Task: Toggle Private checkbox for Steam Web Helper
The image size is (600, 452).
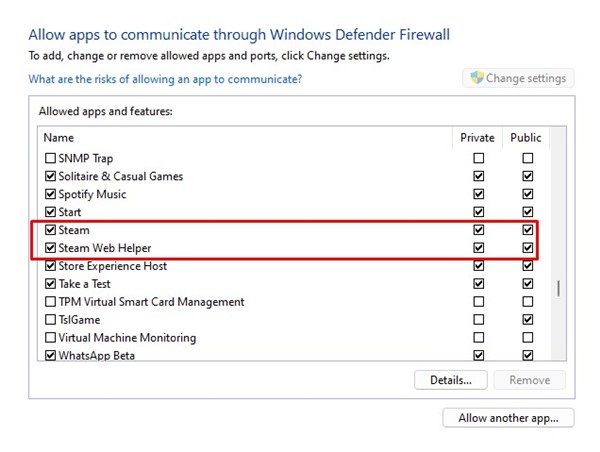Action: tap(479, 248)
